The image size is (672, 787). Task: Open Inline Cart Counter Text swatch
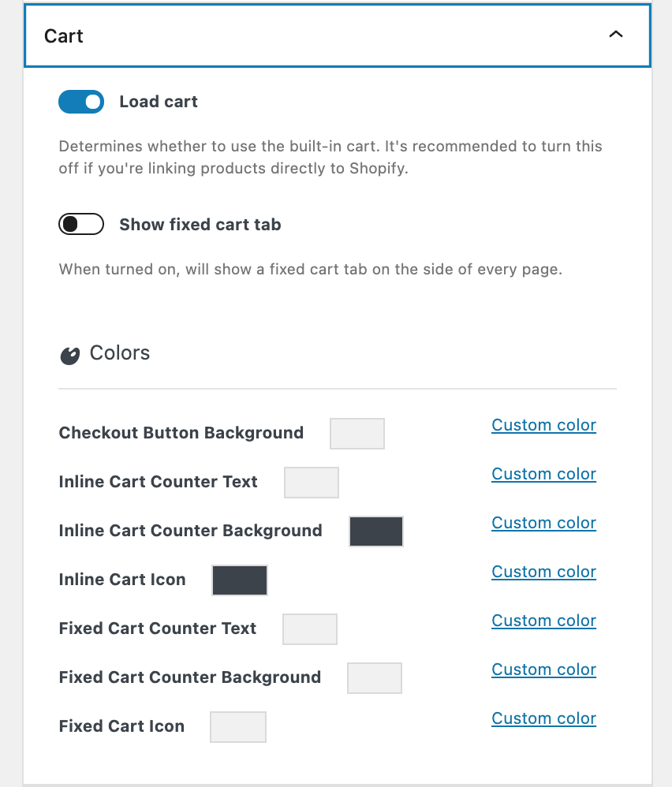[312, 483]
